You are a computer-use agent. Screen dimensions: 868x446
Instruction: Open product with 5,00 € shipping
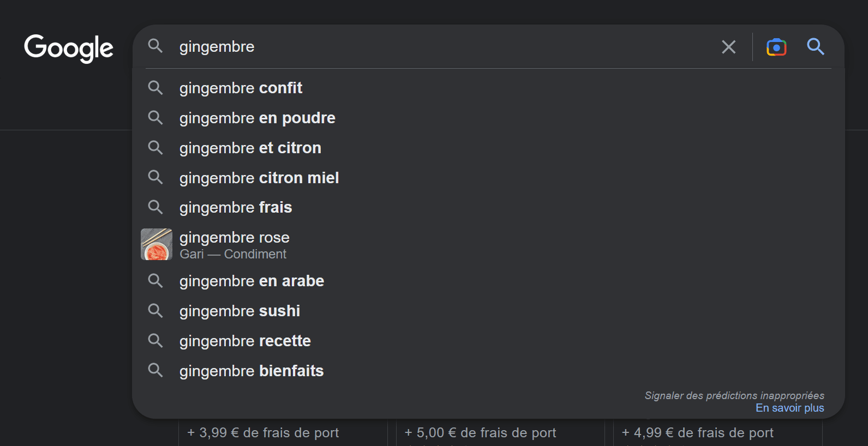coord(480,433)
